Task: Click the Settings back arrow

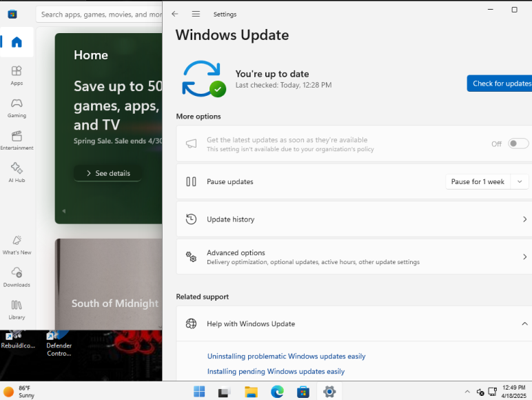Action: pos(175,14)
